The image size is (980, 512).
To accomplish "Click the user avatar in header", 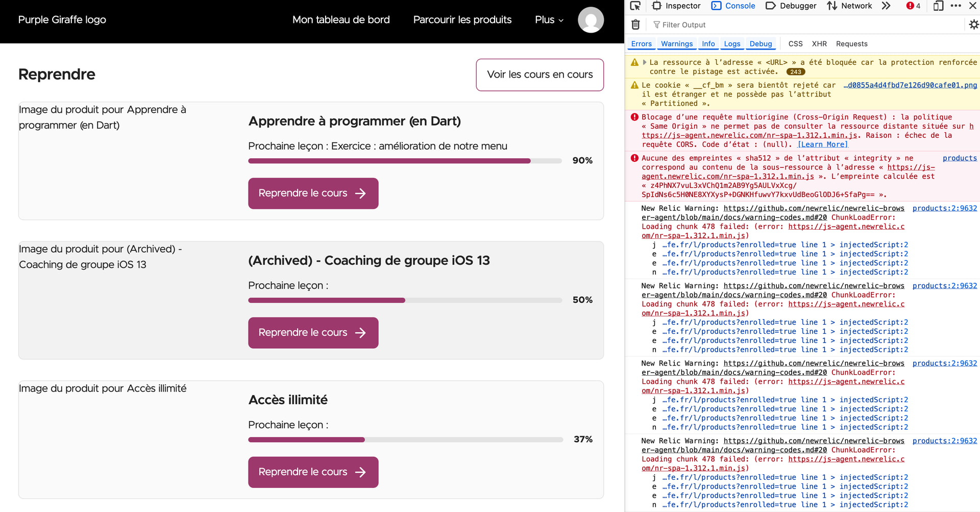I will pyautogui.click(x=591, y=20).
